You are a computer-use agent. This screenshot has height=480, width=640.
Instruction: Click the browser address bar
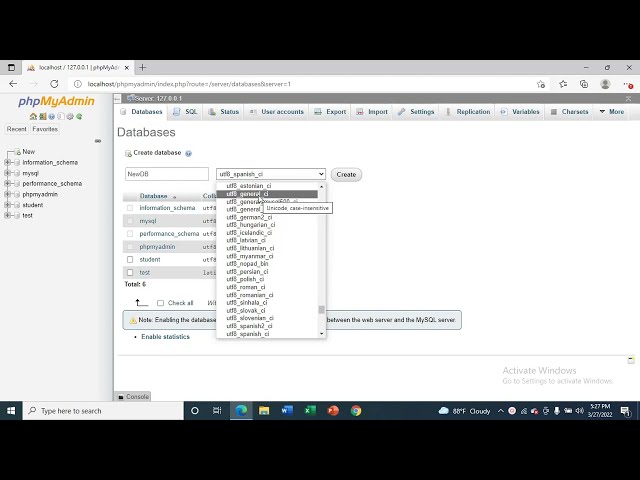pyautogui.click(x=302, y=84)
